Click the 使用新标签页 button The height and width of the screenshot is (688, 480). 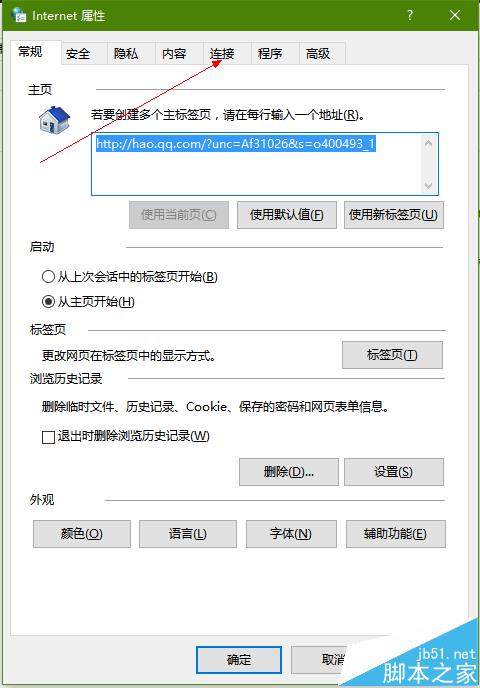394,215
